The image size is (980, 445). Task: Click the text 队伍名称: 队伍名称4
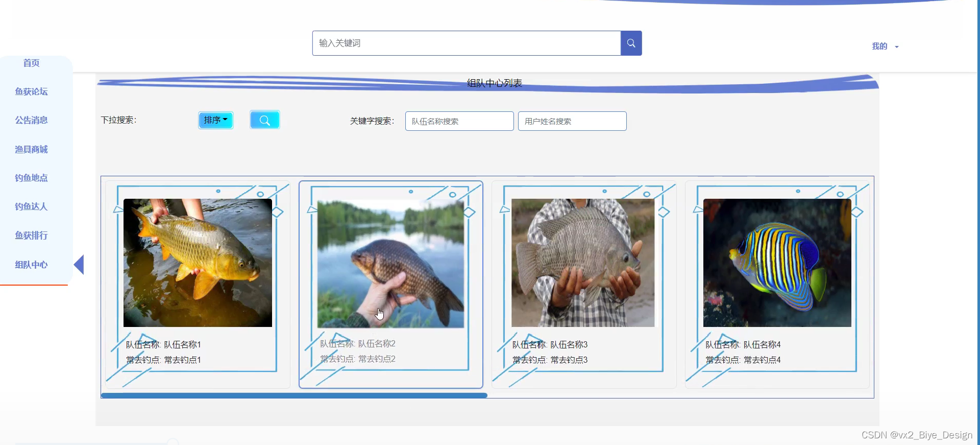(x=743, y=345)
